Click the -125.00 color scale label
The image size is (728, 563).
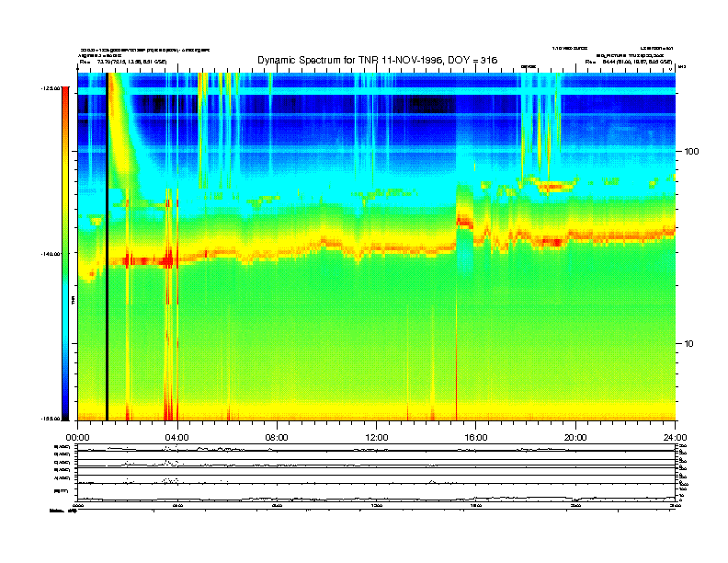pos(51,87)
